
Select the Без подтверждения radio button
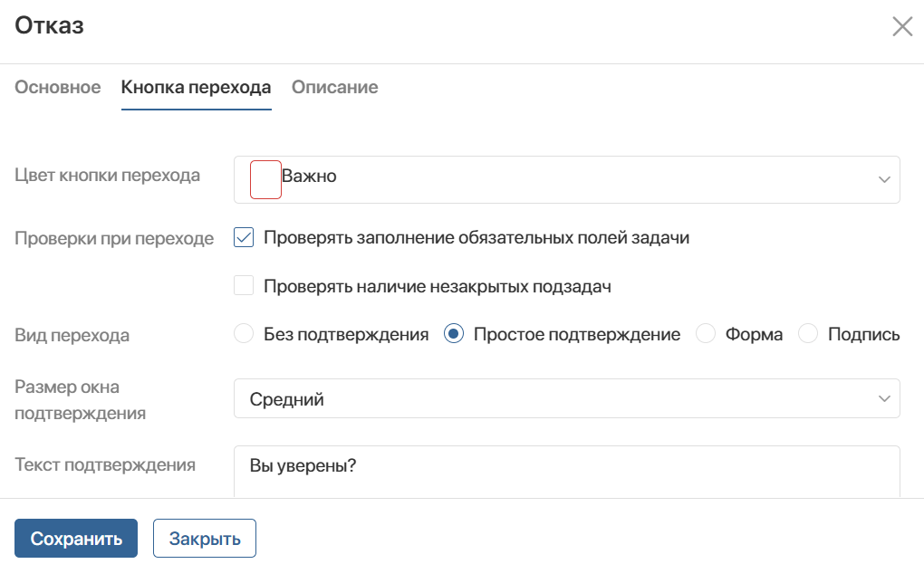click(x=244, y=333)
